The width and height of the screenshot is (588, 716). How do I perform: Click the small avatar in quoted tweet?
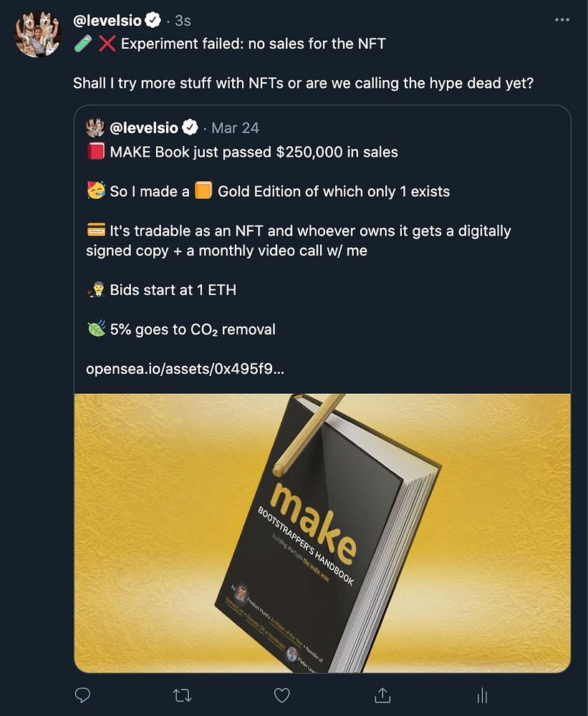point(95,128)
